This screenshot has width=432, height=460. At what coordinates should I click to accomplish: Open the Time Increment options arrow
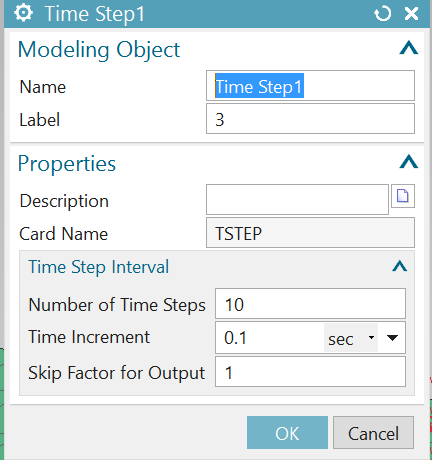pos(392,338)
